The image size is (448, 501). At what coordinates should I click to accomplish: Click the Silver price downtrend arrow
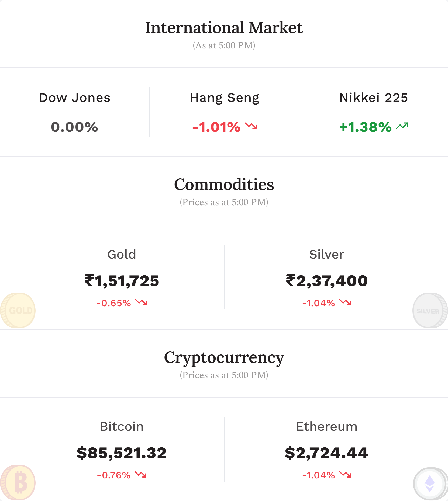345,302
